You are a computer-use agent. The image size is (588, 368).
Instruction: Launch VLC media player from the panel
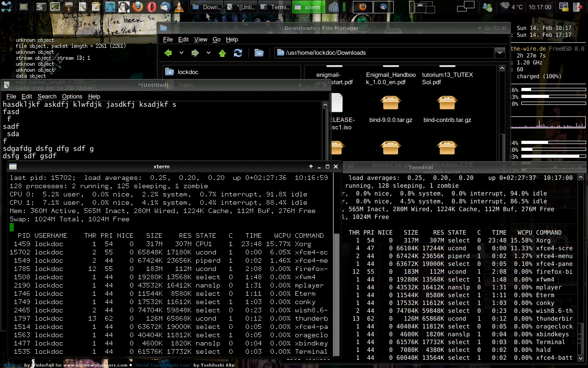click(x=179, y=7)
